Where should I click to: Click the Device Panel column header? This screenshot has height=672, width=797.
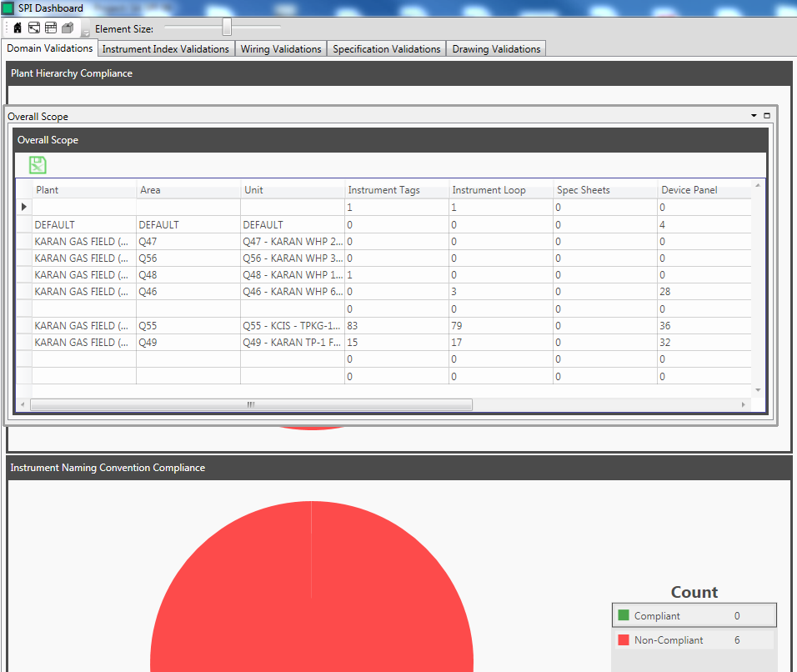pos(689,190)
